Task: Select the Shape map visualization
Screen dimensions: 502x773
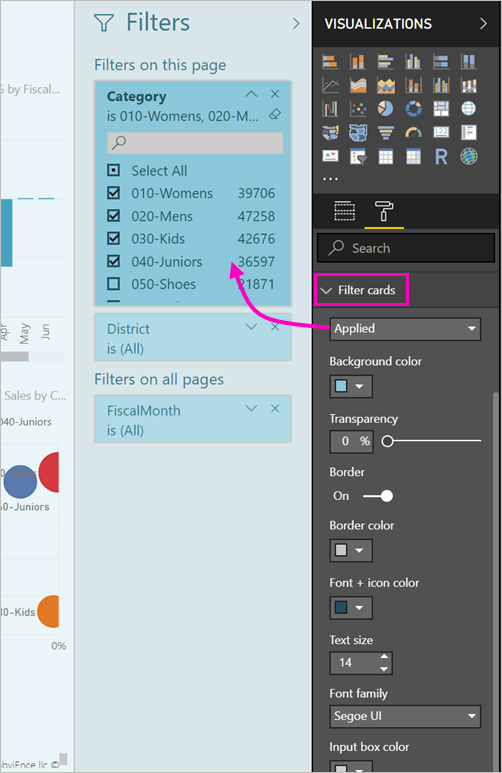Action: point(358,132)
